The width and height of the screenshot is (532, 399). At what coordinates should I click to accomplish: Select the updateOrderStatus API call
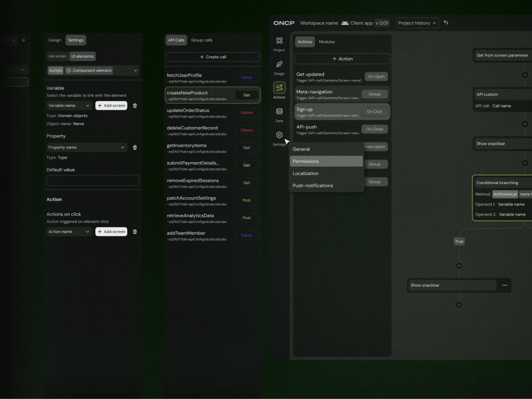click(x=213, y=113)
